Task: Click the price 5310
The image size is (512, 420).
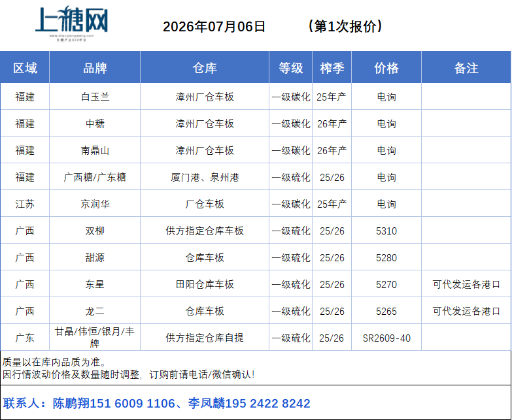Action: click(x=386, y=231)
